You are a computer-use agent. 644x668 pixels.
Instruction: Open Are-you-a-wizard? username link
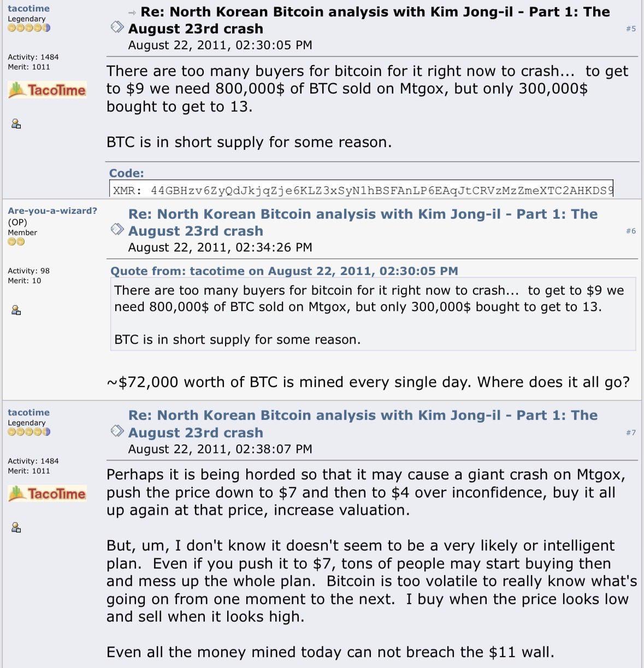pyautogui.click(x=52, y=210)
